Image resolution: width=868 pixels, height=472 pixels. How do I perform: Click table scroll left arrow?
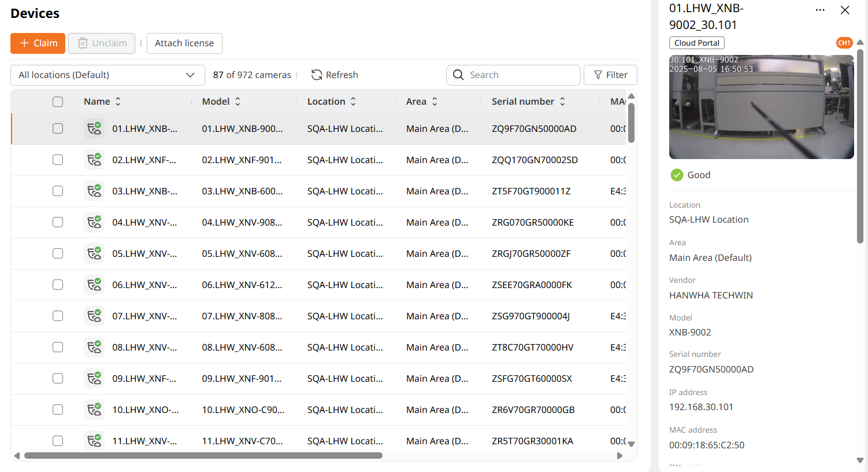pos(17,456)
